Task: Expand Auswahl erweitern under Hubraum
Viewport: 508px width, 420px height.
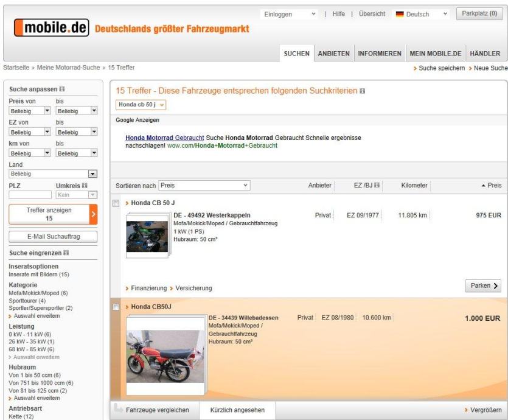Action: point(37,398)
